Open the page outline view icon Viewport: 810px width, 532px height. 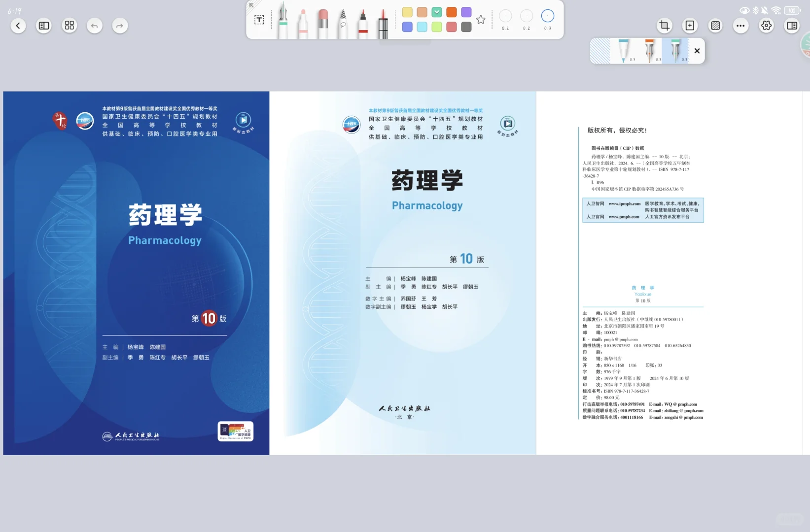(x=44, y=26)
